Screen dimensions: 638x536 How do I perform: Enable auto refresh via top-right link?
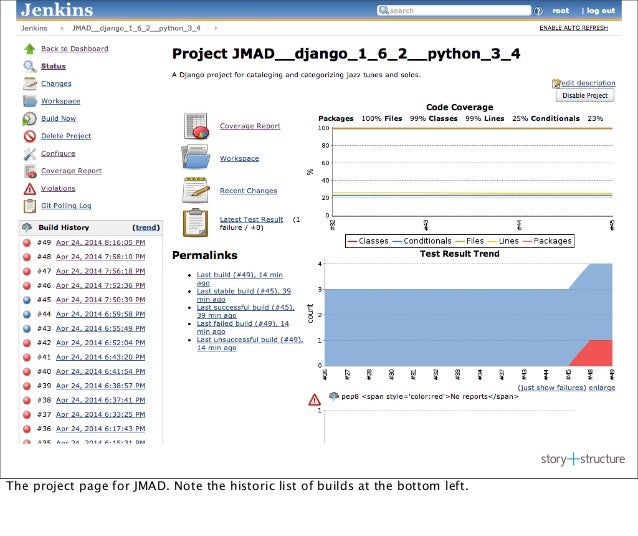click(x=573, y=28)
